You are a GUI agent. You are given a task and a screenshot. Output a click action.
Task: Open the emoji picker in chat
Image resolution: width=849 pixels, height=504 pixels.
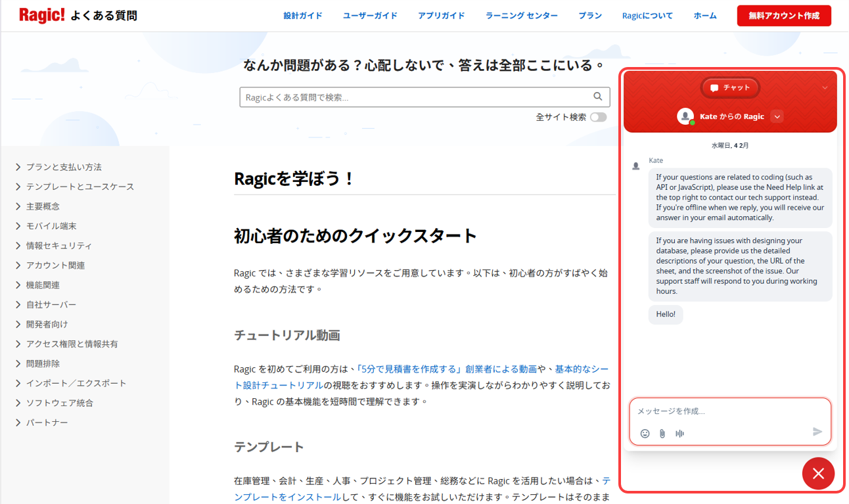645,434
